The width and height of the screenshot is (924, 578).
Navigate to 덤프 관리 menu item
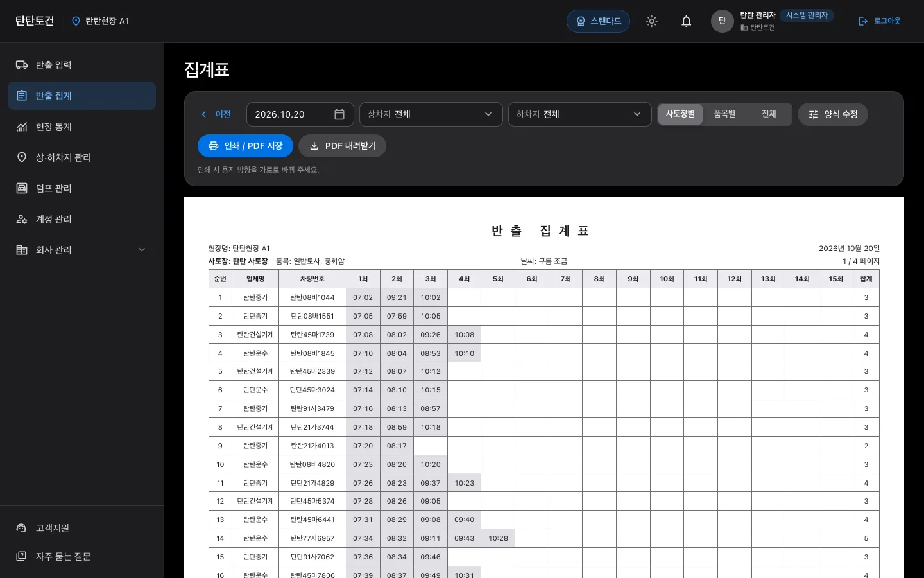(82, 188)
